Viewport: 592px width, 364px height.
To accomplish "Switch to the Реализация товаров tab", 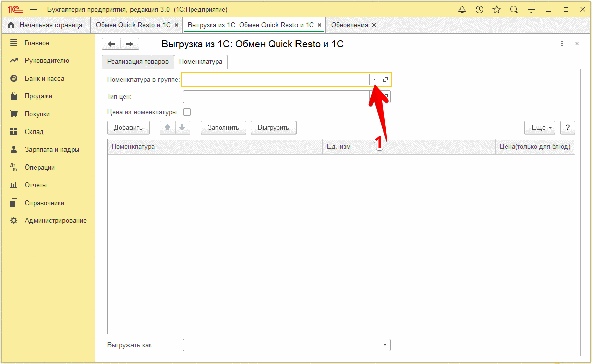I will click(138, 62).
